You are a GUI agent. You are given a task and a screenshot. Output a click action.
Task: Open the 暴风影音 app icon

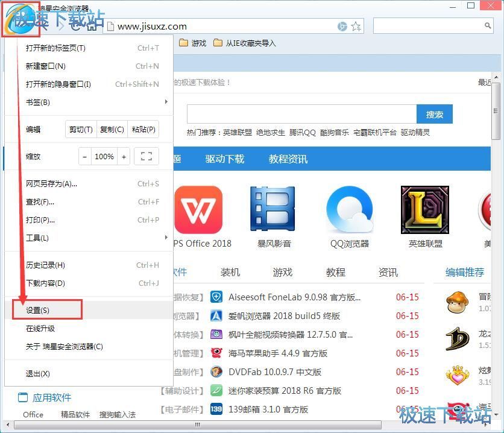272,209
